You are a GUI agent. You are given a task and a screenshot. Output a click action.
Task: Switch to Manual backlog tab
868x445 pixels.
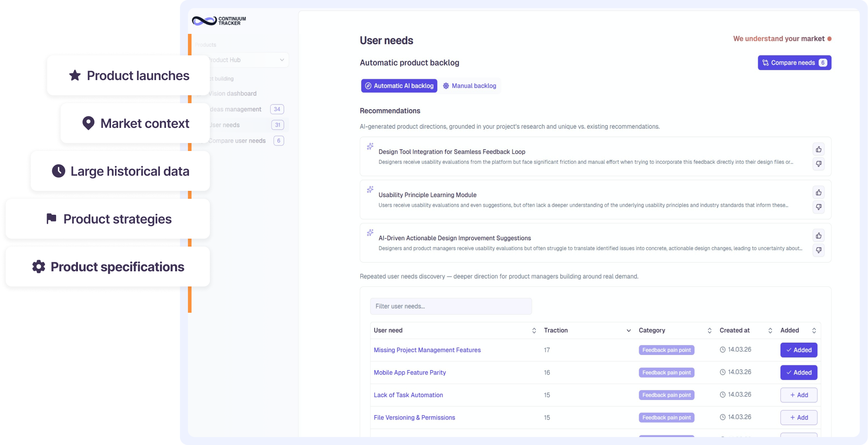[470, 86]
